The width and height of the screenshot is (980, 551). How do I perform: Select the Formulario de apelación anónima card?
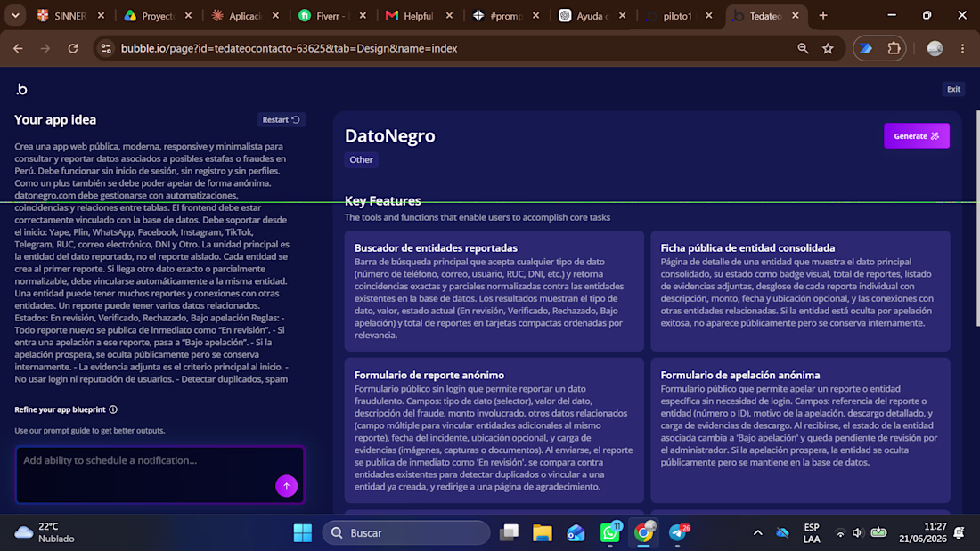[800, 431]
